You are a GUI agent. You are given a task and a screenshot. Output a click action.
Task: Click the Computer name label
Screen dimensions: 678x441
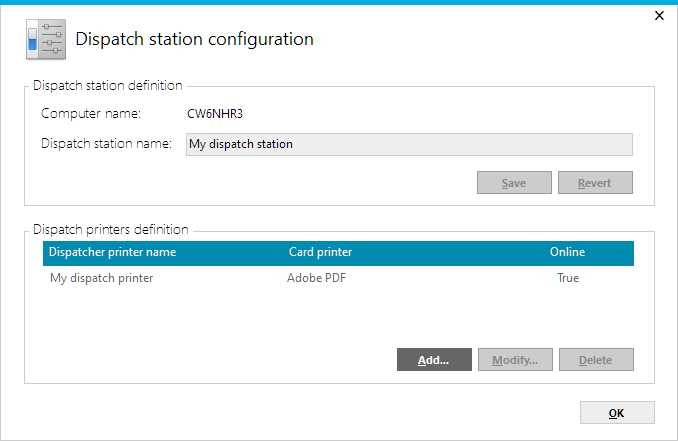click(91, 114)
